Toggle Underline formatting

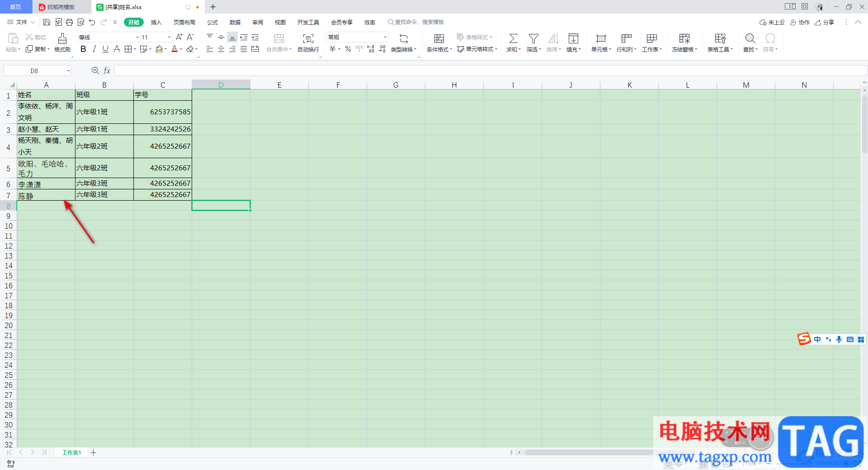click(105, 49)
